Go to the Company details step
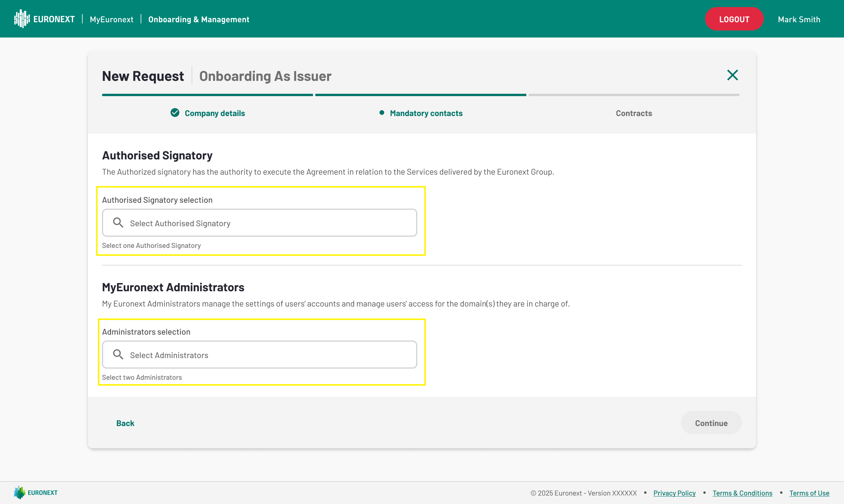The width and height of the screenshot is (844, 504). point(215,113)
